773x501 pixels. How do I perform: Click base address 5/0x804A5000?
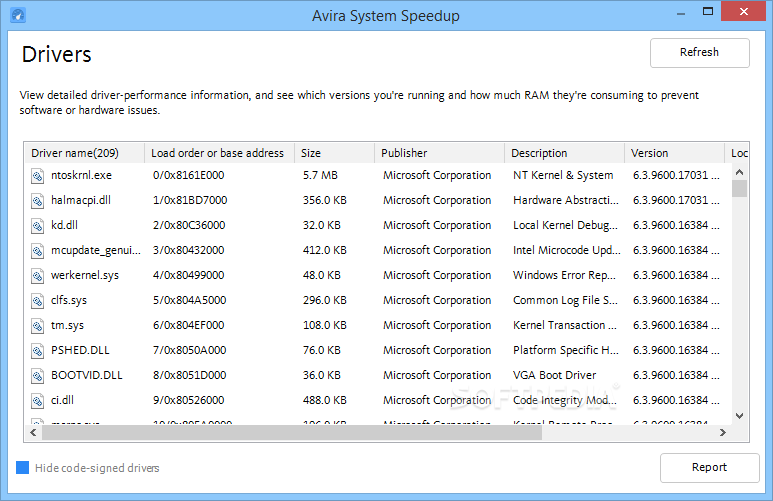point(190,300)
